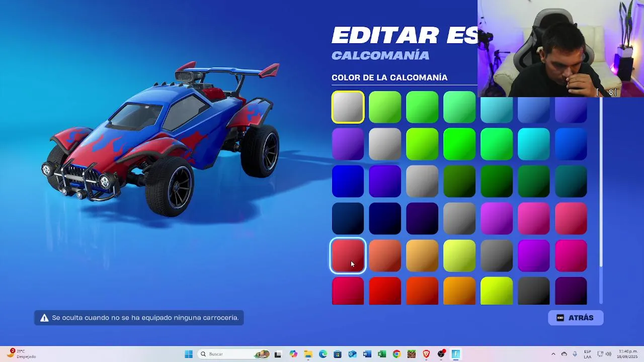Select the orchid purple swatch beside pink

(x=497, y=219)
